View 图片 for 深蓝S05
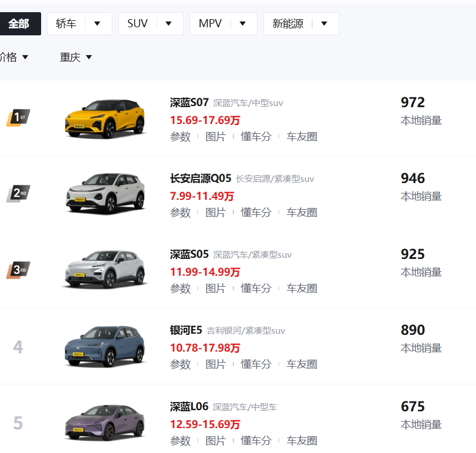Viewport: 476px width, 453px height. [215, 288]
